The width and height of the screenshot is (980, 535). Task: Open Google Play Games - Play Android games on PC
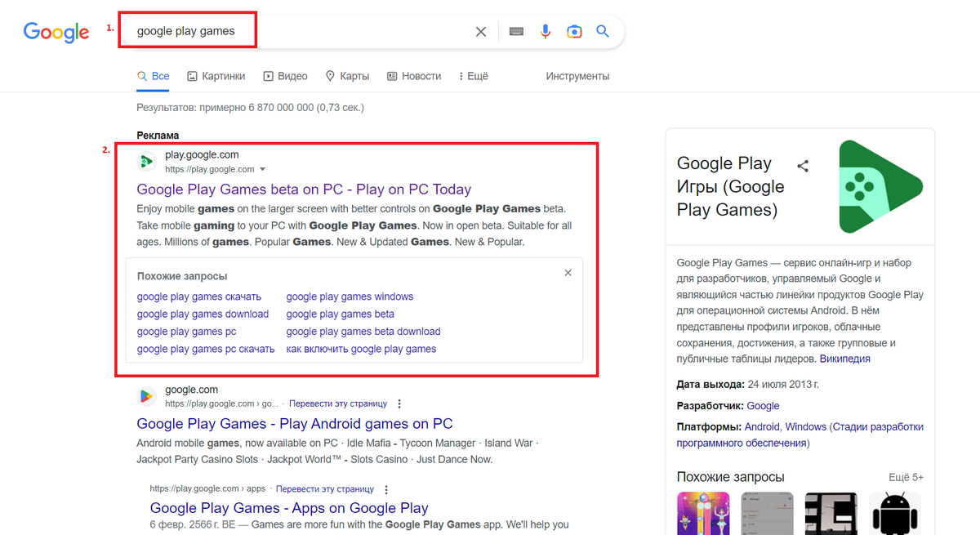(x=295, y=424)
